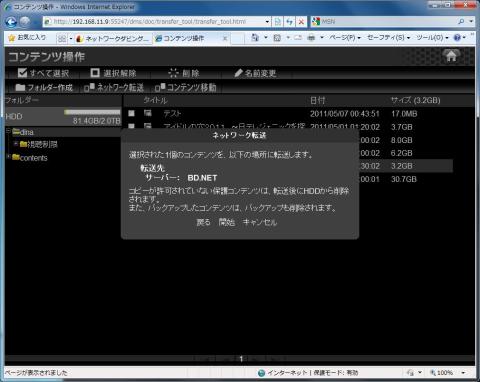Viewport: 480px width, 382px height.
Task: Click the feeds toolbar icon
Action: pyautogui.click(x=277, y=38)
